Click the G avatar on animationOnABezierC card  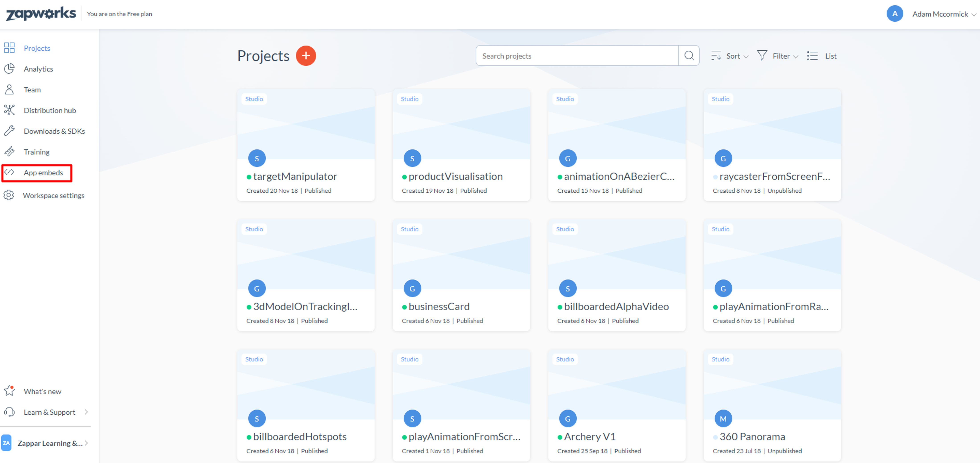568,158
